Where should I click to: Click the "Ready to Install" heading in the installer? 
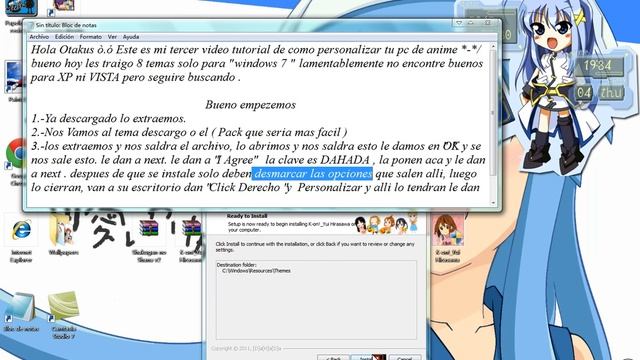tap(247, 216)
